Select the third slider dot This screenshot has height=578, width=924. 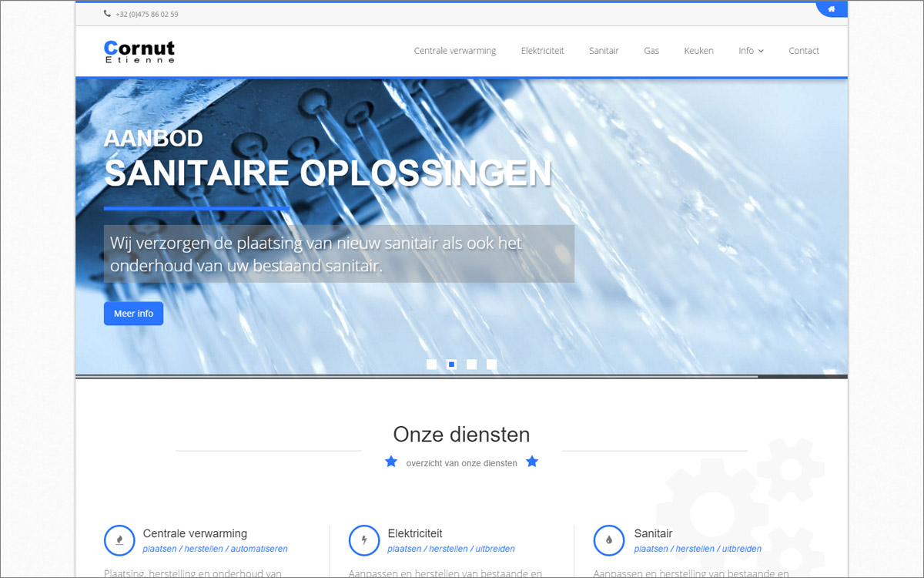tap(472, 365)
